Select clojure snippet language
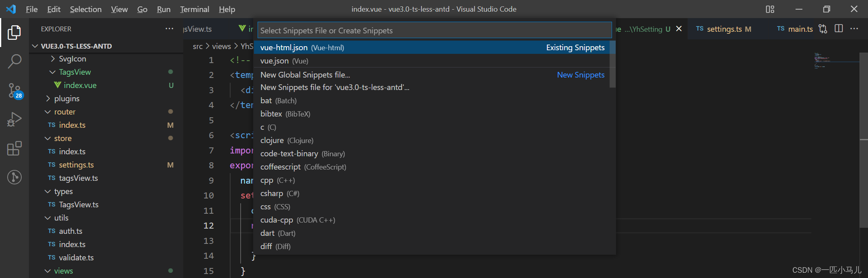868x278 pixels. point(432,140)
